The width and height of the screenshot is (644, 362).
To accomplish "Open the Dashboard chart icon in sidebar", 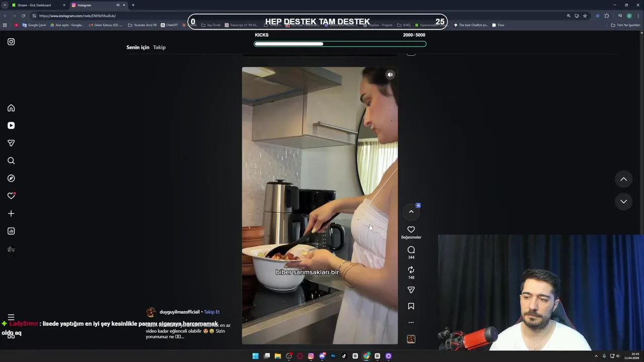I will click(11, 231).
